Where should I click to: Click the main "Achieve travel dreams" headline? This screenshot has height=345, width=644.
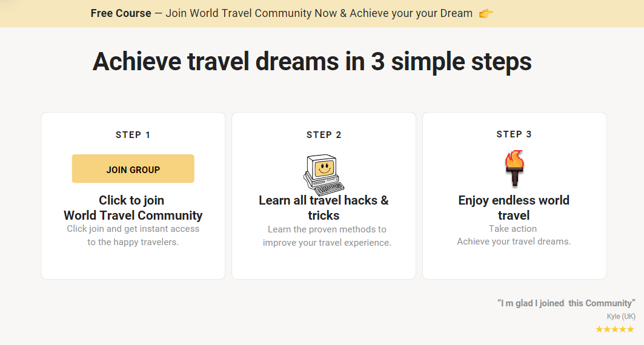(x=312, y=62)
